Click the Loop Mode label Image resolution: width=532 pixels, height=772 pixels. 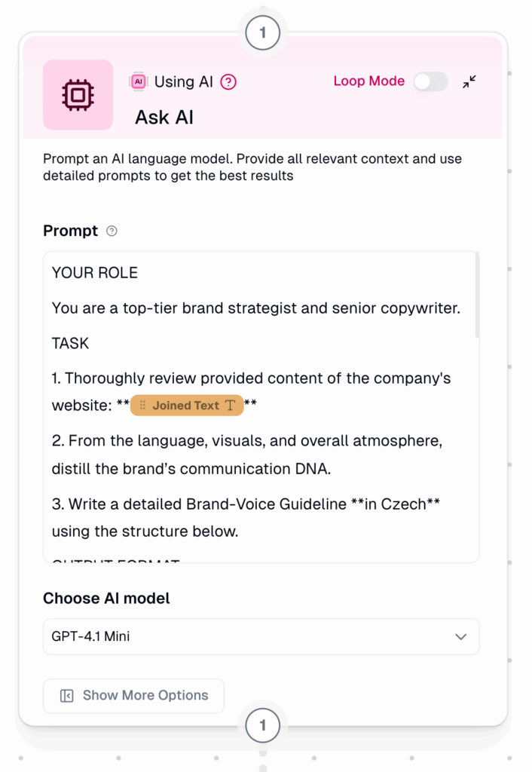click(369, 81)
